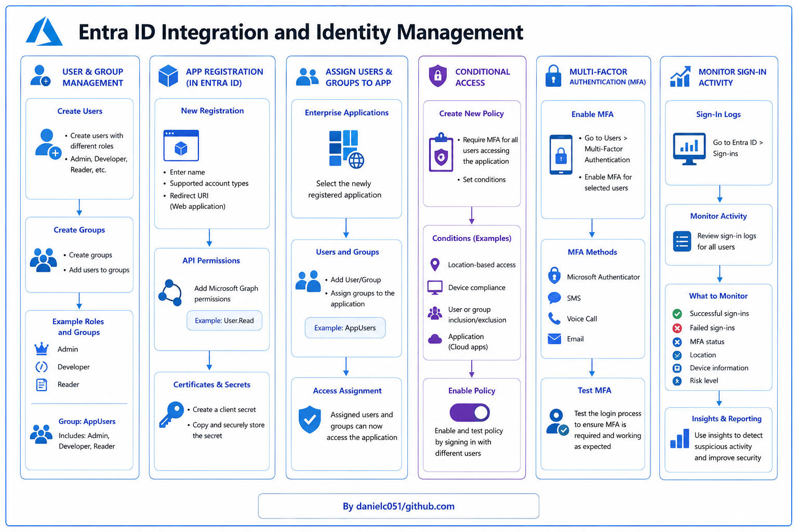798x532 pixels.
Task: Click the crown icon next to Admin
Action: click(x=41, y=349)
